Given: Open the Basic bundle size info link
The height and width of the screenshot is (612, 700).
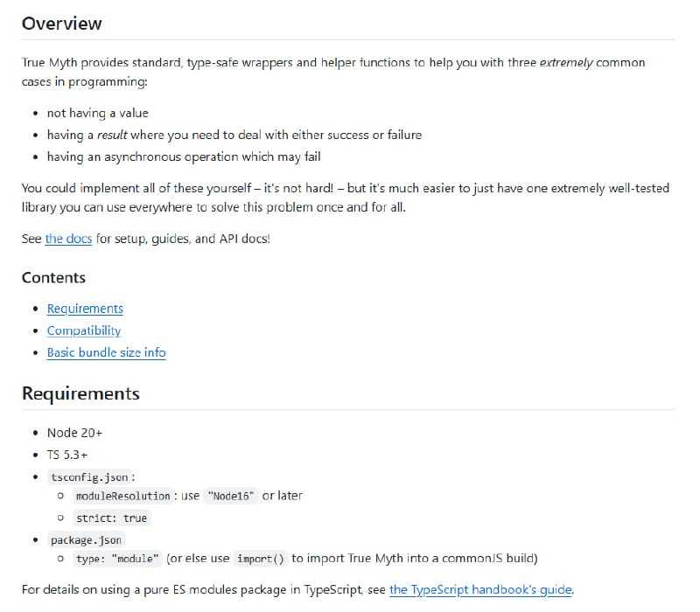Looking at the screenshot, I should (106, 353).
